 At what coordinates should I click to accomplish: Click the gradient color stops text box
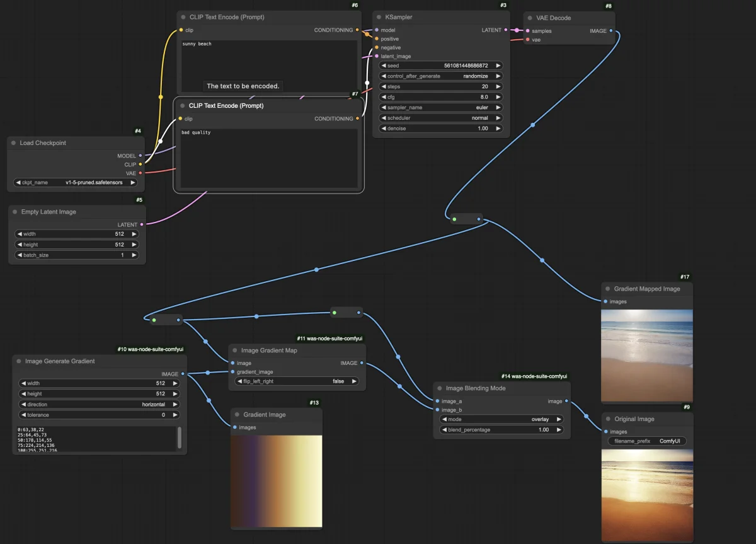(x=96, y=439)
